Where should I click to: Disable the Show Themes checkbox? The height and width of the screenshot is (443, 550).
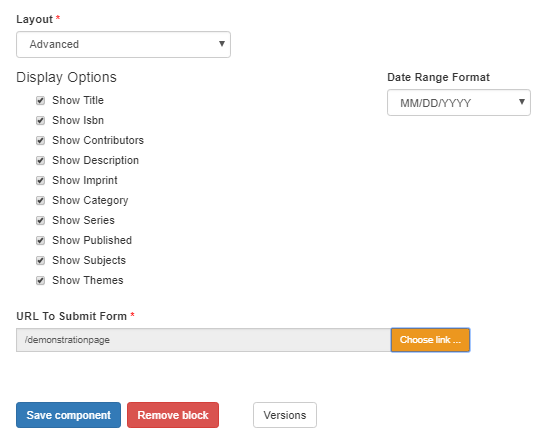point(40,281)
